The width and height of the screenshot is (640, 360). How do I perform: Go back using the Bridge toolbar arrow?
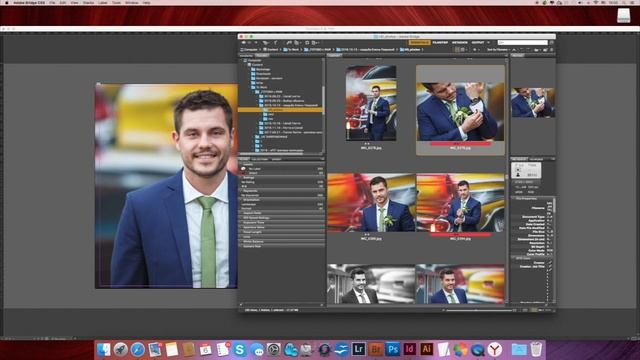243,42
